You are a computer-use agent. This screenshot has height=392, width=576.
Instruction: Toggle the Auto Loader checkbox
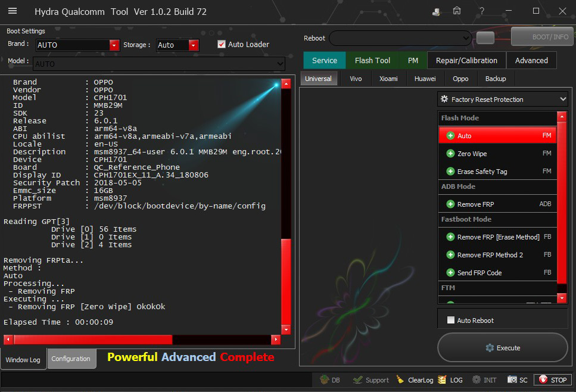click(x=222, y=45)
